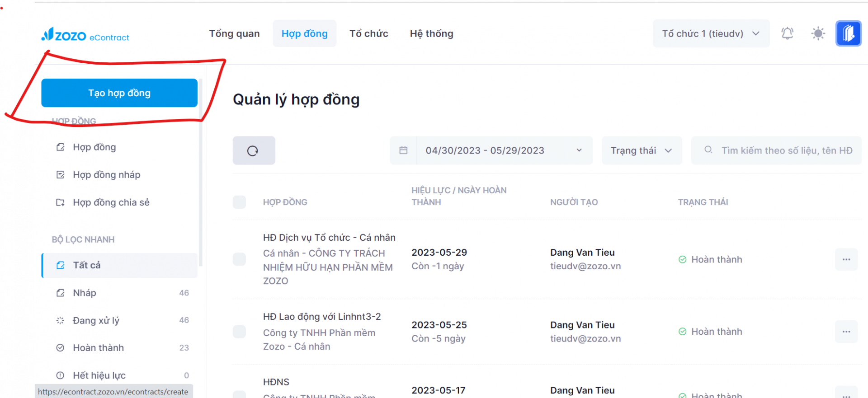Check the HĐ Dịch vụ Tổ chức row
Viewport: 868px width, 398px height.
[239, 259]
